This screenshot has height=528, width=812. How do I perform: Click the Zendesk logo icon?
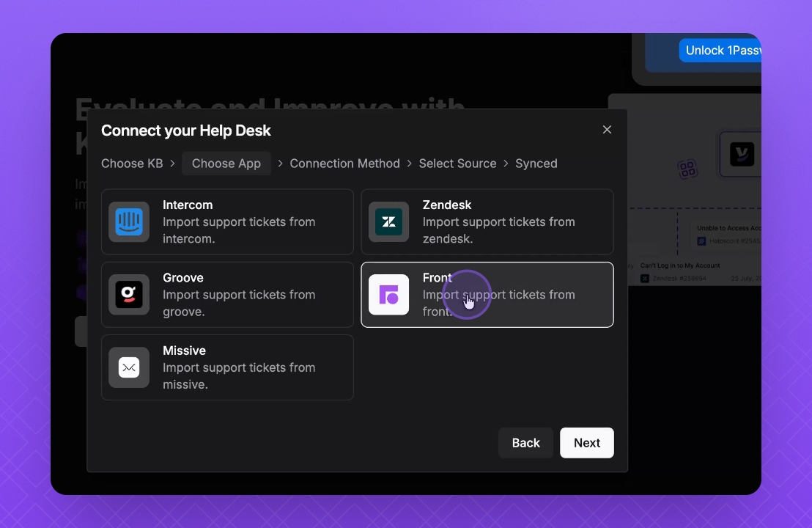tap(389, 221)
